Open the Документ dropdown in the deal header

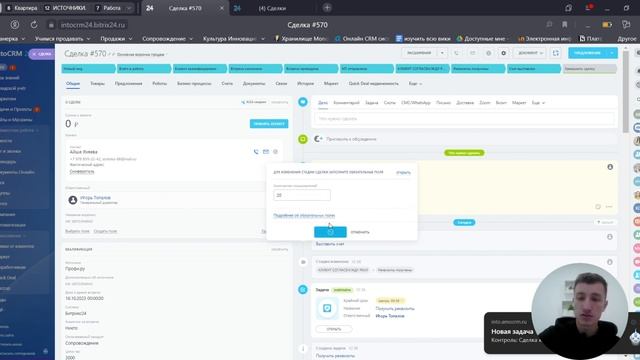[530, 53]
